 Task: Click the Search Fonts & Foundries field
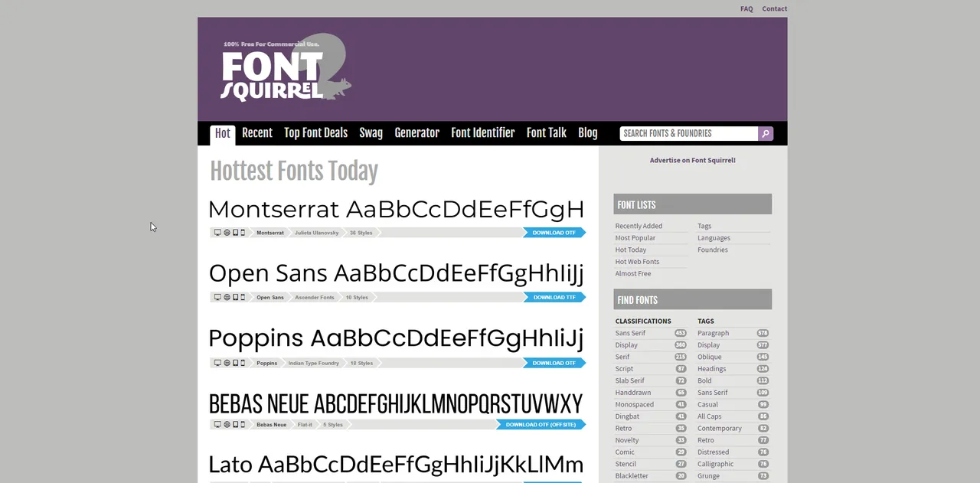689,133
